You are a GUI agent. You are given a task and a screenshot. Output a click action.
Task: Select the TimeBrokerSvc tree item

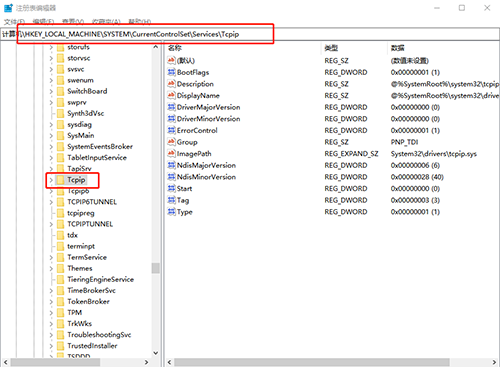point(91,290)
